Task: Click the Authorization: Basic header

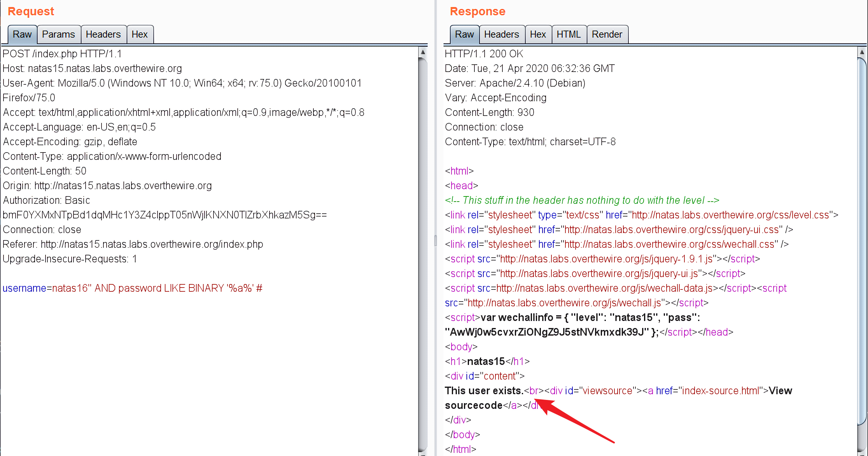Action: (x=46, y=200)
